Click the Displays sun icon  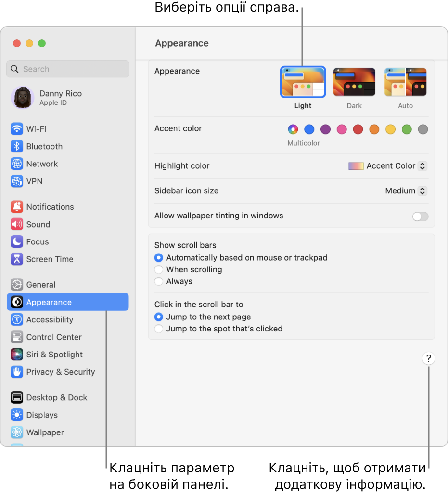coord(17,415)
